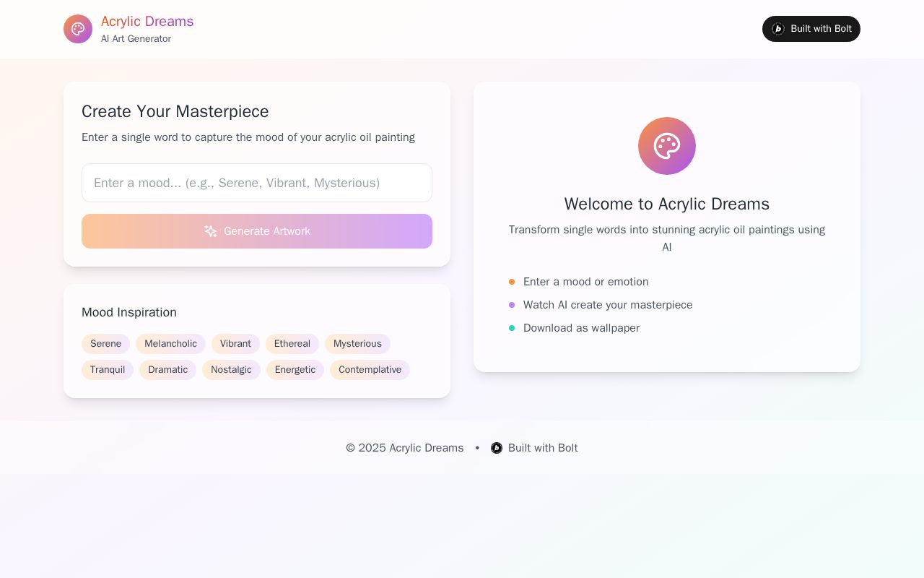924x578 pixels.
Task: Click the © 2025 Acrylic Dreams text
Action: (405, 448)
